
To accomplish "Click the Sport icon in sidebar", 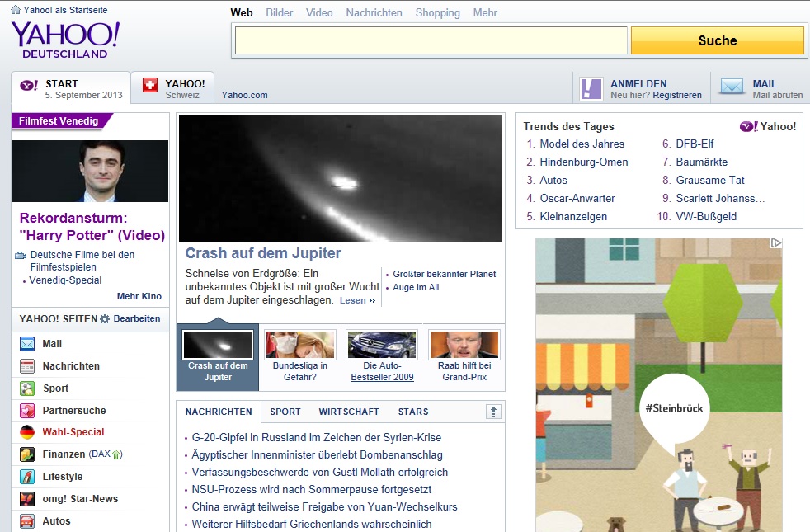I will click(x=27, y=388).
